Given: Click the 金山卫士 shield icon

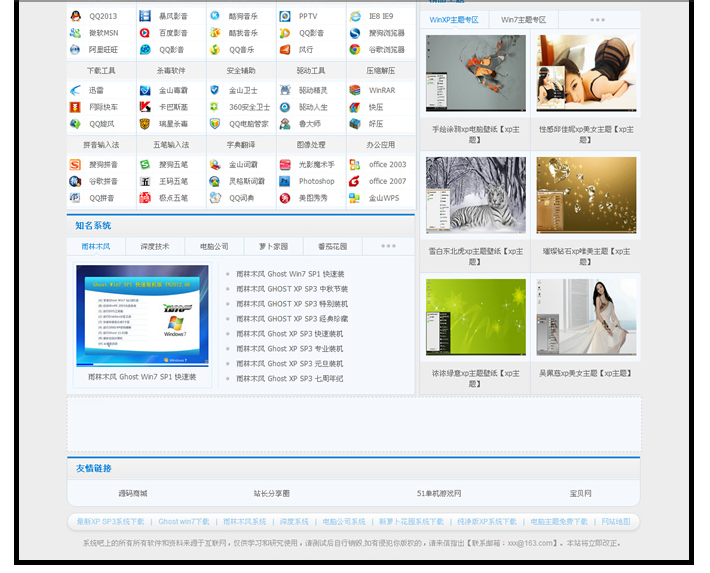Looking at the screenshot, I should click(215, 91).
